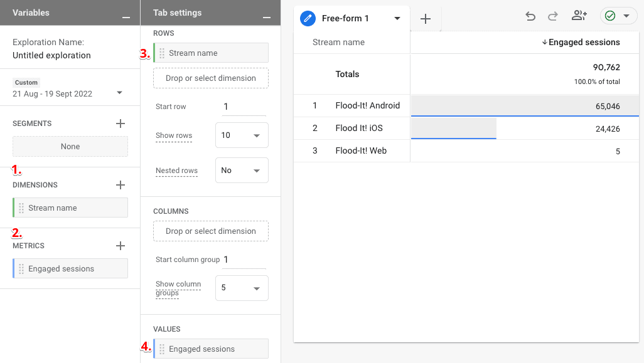The image size is (644, 363).
Task: Click the Undo icon in the toolbar
Action: tap(530, 16)
